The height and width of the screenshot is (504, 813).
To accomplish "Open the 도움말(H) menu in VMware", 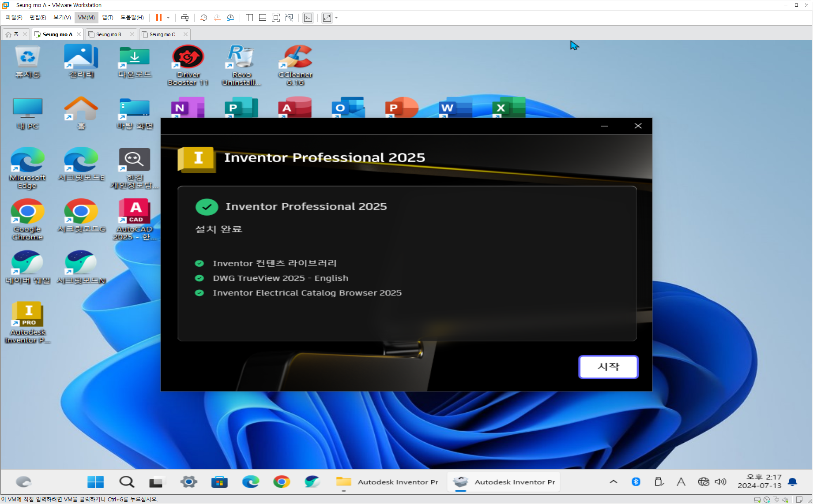I will (x=132, y=18).
